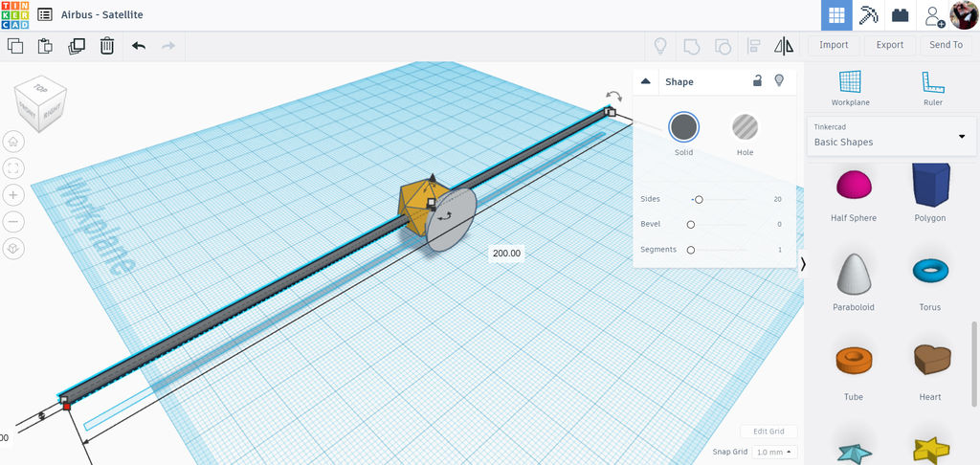Click the Tinkercad logo
Screen dimensions: 980x465
click(x=14, y=15)
